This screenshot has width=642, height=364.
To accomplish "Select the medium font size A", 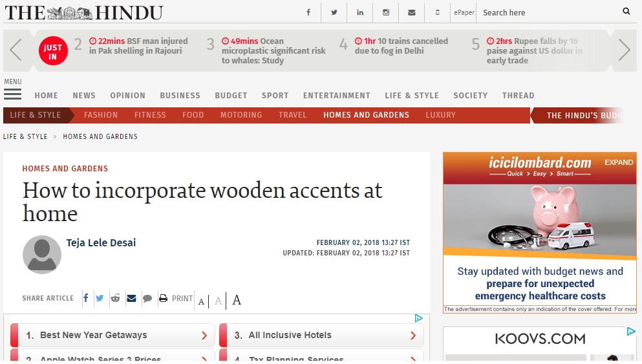I will (219, 301).
